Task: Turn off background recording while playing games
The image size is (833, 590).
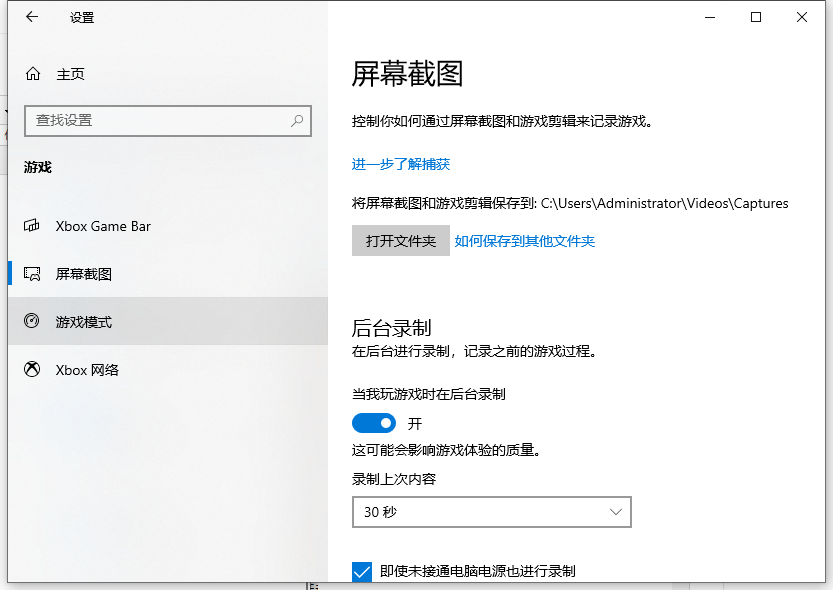Action: coord(374,422)
